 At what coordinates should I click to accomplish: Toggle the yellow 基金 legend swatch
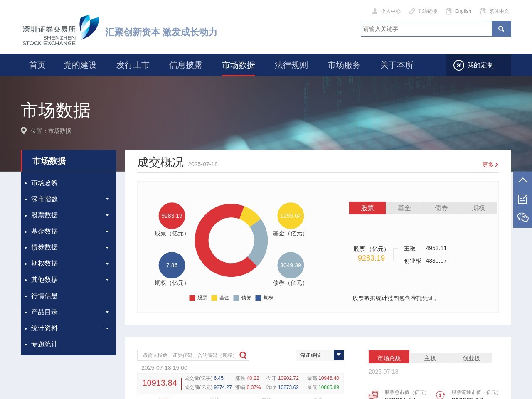click(214, 298)
